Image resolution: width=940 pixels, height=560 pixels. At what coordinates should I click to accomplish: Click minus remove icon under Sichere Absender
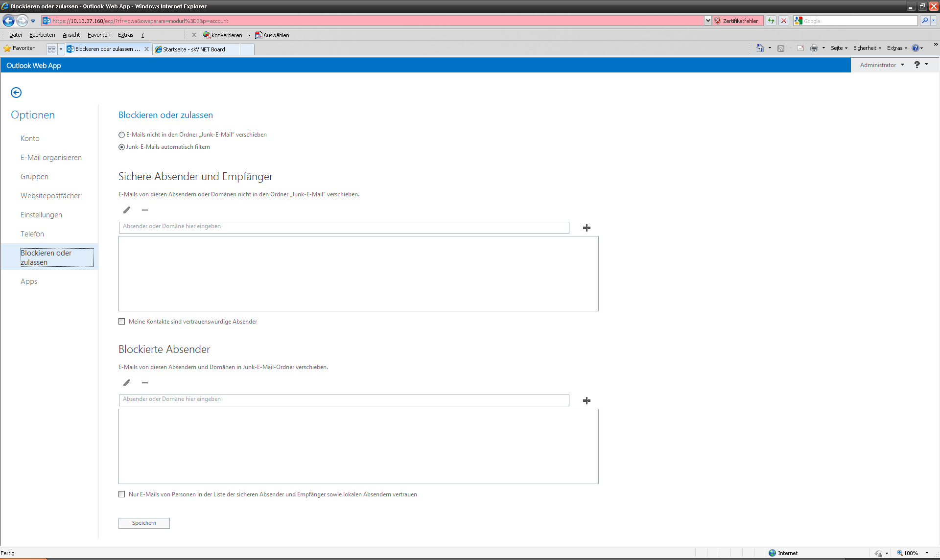[x=145, y=210]
